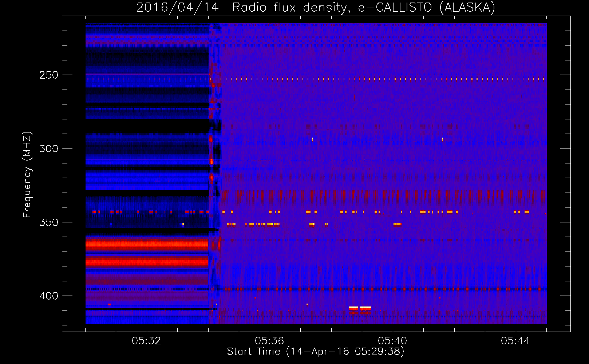Click the plot title e-CALLISTO (ALASKA)
This screenshot has width=589, height=364.
pyautogui.click(x=426, y=7)
